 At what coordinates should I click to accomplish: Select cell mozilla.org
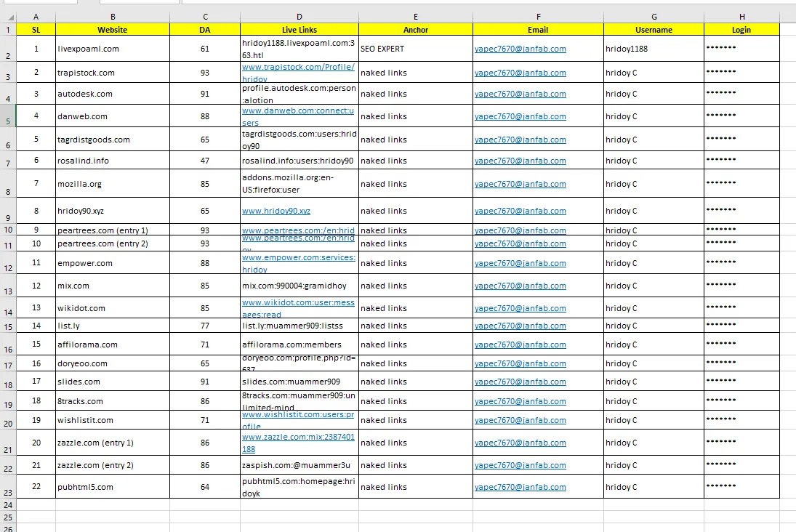[x=113, y=184]
